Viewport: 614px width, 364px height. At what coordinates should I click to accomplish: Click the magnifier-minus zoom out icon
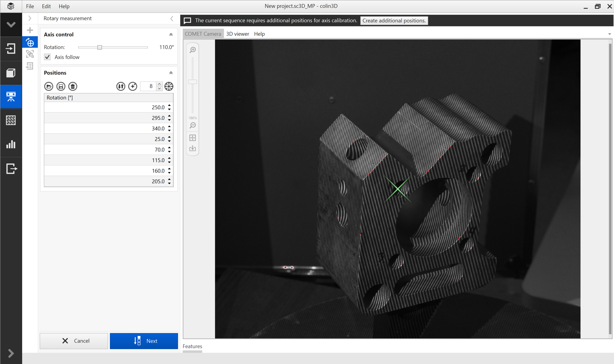193,126
